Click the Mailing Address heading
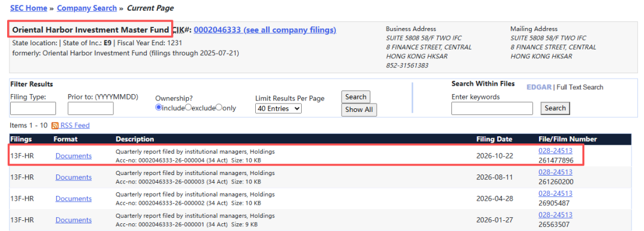This screenshot has height=231, width=644. point(534,29)
